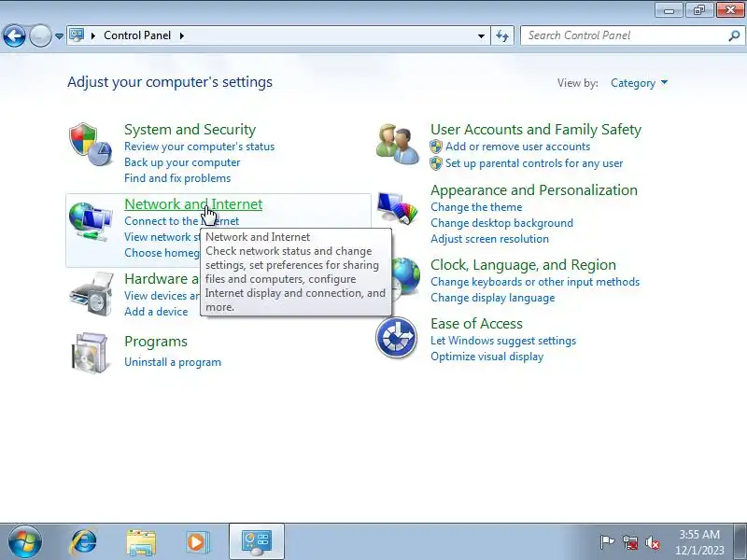Click the Ease of Access round icon
Screen dimensions: 747x560
pos(396,337)
